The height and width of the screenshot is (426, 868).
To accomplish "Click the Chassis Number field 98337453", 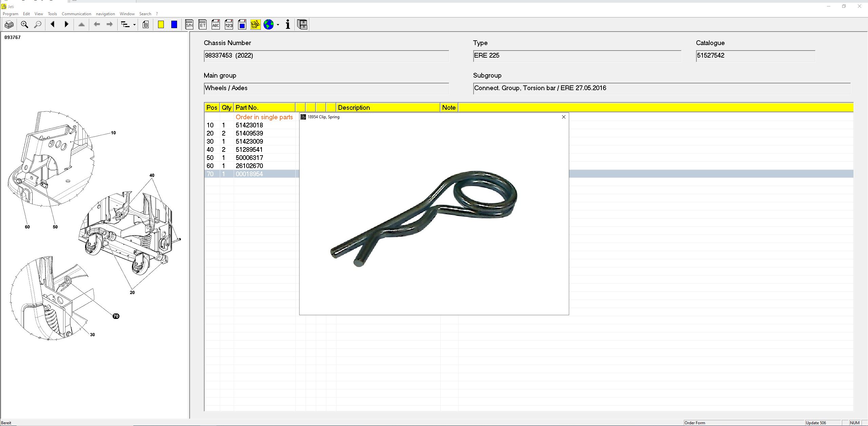I will [x=326, y=56].
